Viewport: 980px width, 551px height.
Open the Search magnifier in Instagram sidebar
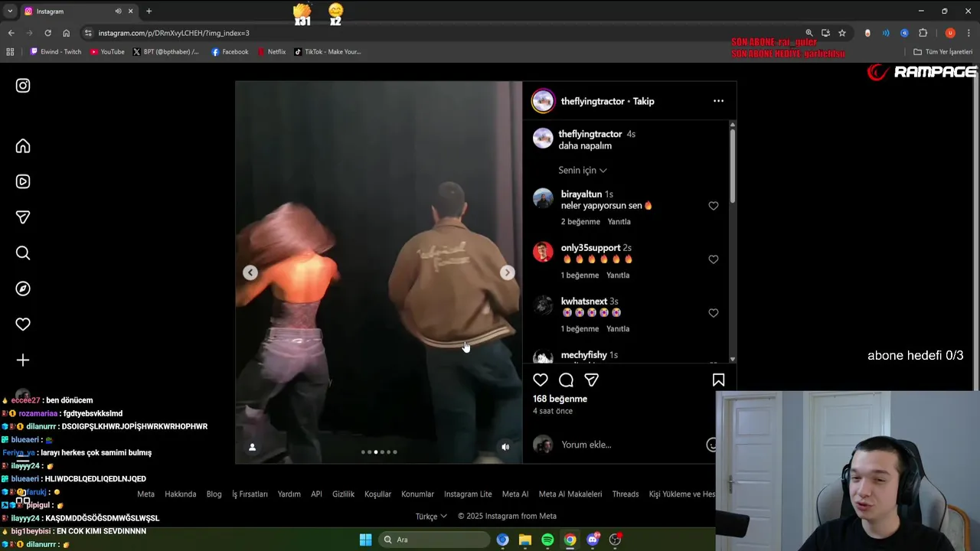(23, 253)
